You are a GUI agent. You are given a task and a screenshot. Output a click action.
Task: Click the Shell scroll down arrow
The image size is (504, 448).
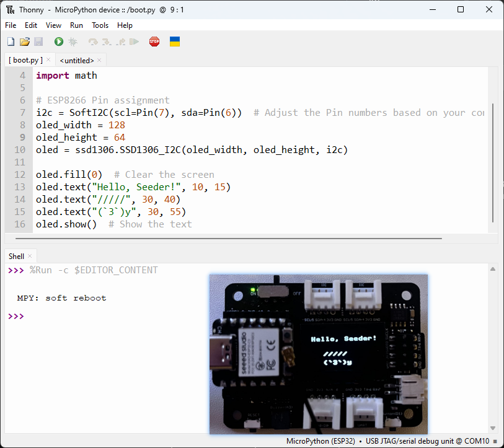point(493,428)
